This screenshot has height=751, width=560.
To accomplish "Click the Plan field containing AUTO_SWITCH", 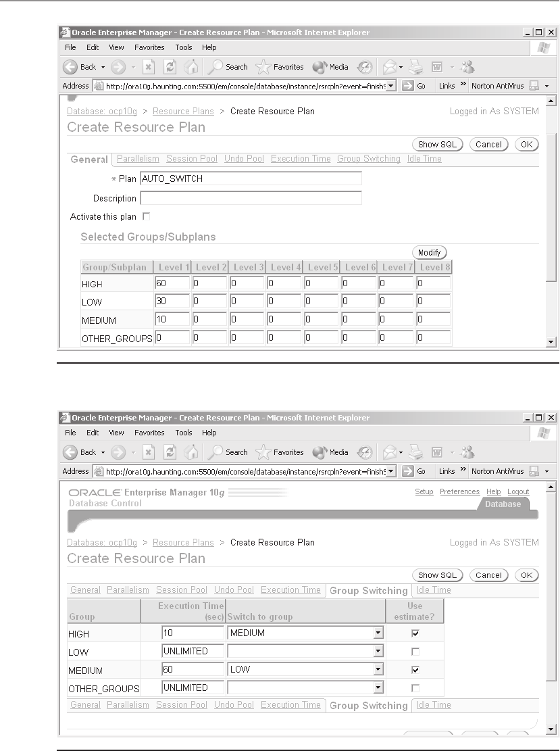I will (251, 178).
